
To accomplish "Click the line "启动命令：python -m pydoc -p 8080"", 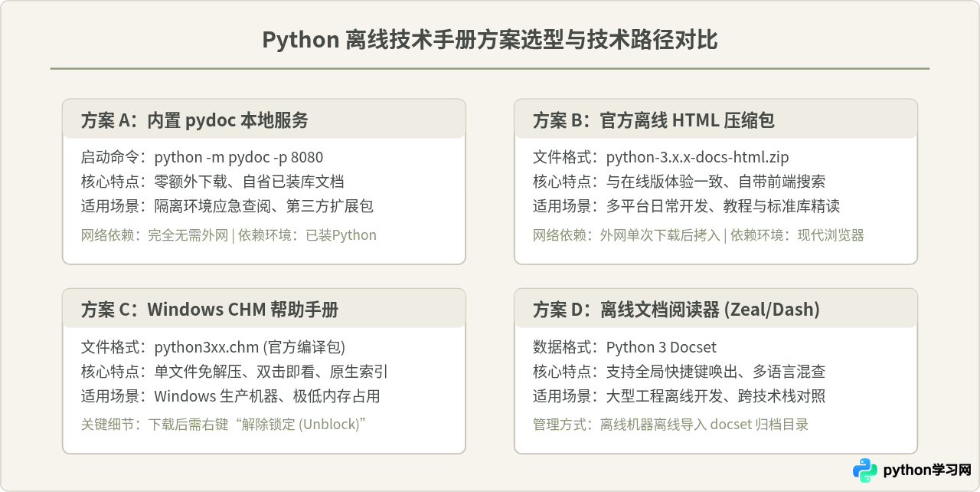I will pos(202,158).
